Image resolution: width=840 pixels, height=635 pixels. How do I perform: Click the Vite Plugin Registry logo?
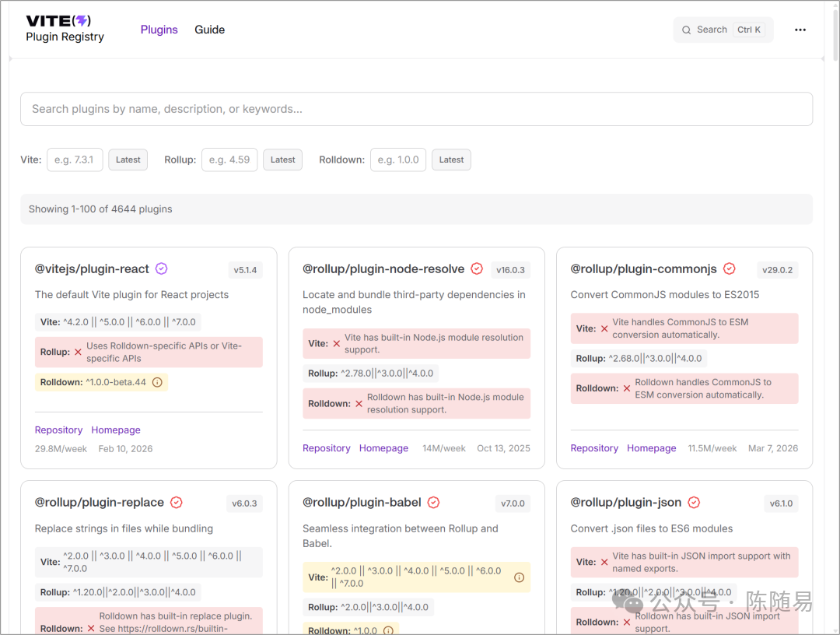[x=65, y=28]
